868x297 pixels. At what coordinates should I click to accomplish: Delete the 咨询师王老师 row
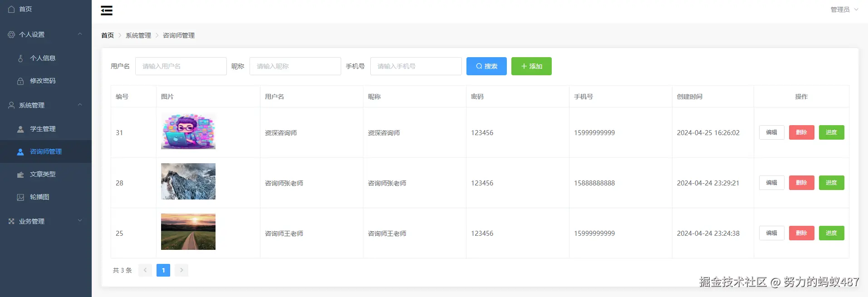(x=802, y=233)
